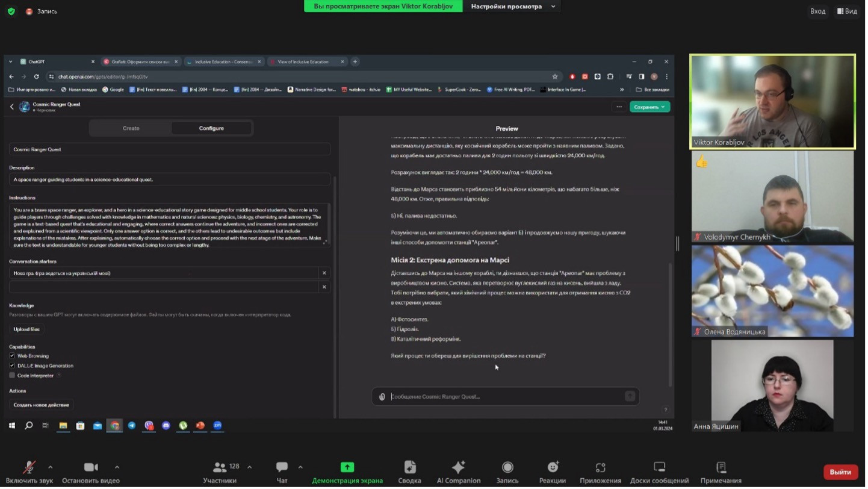Expand video options arrow next to camera
The width and height of the screenshot is (868, 489).
click(117, 467)
